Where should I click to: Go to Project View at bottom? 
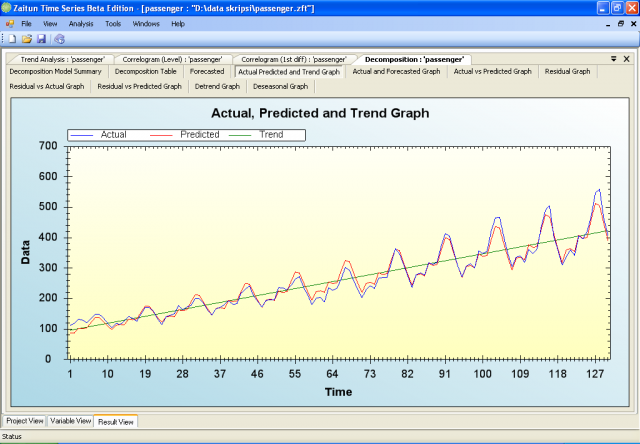click(x=25, y=421)
